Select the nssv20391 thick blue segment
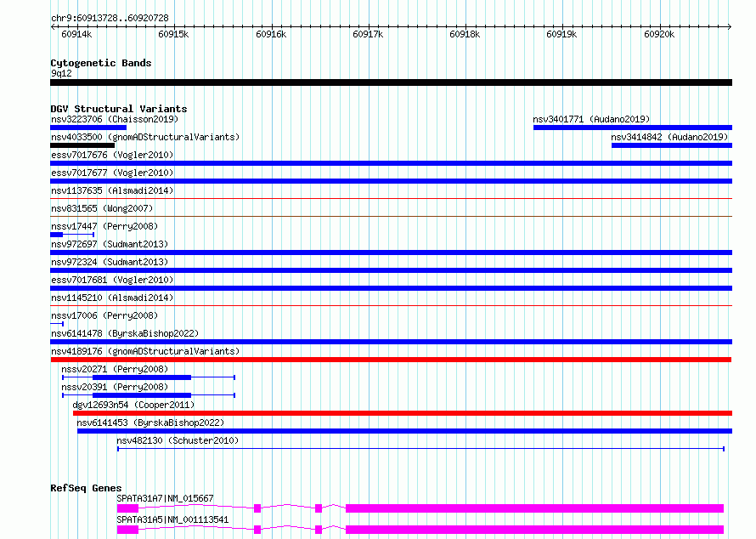The height and width of the screenshot is (539, 756). point(142,395)
